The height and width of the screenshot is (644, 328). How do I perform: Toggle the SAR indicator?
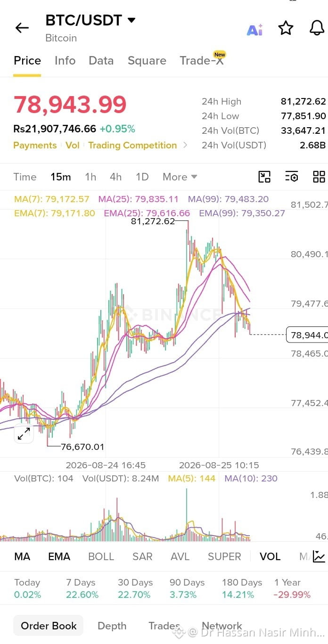[x=142, y=556]
